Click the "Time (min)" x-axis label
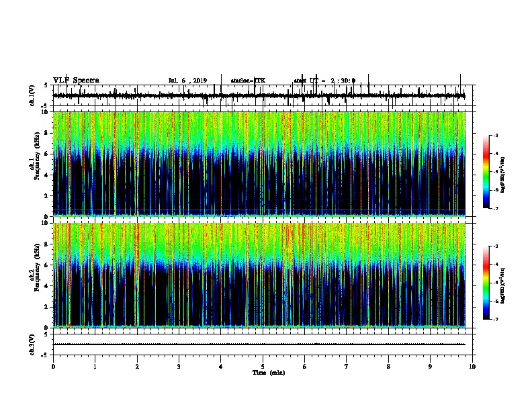Viewport: 532px width, 411px height. pos(269,373)
